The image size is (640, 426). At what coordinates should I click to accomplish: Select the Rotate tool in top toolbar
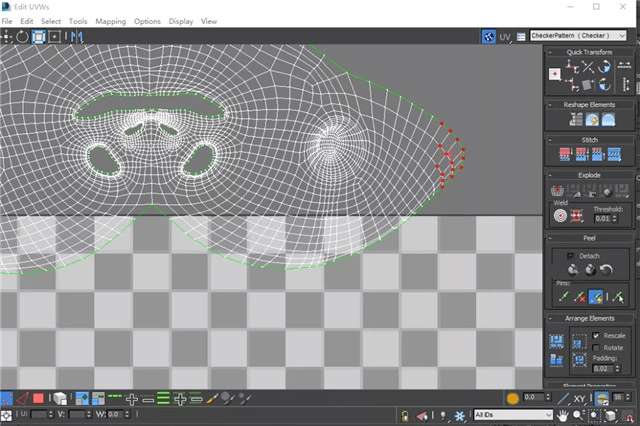(22, 37)
